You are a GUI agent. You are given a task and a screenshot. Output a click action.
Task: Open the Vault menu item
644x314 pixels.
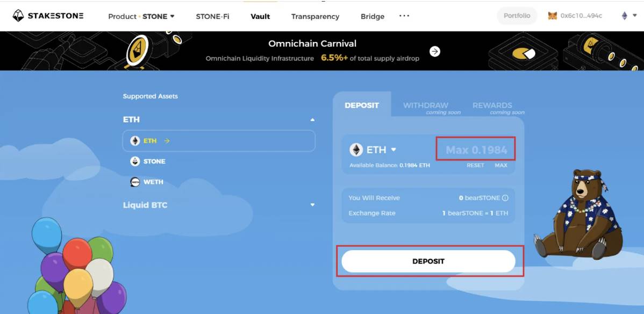[260, 16]
